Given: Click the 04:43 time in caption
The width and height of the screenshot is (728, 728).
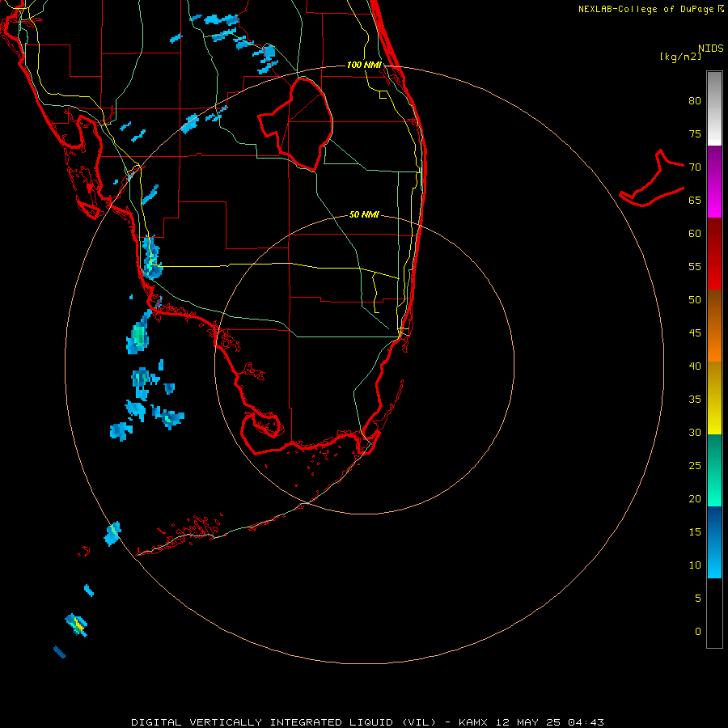Looking at the screenshot, I should [586, 722].
